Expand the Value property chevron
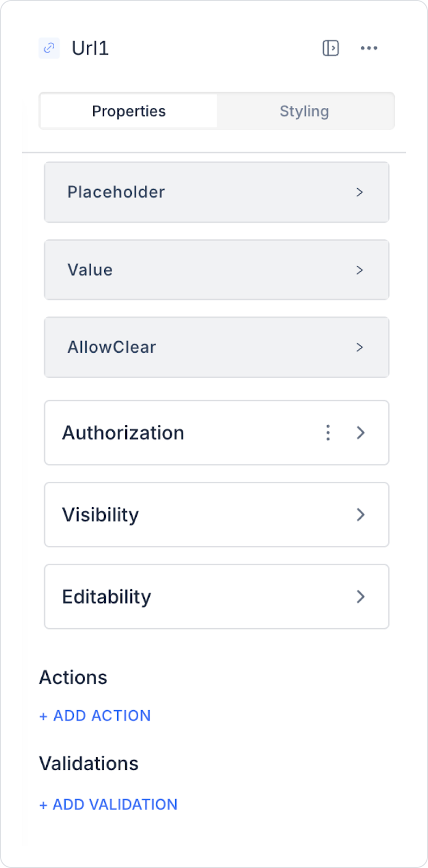The width and height of the screenshot is (428, 868). [x=360, y=270]
